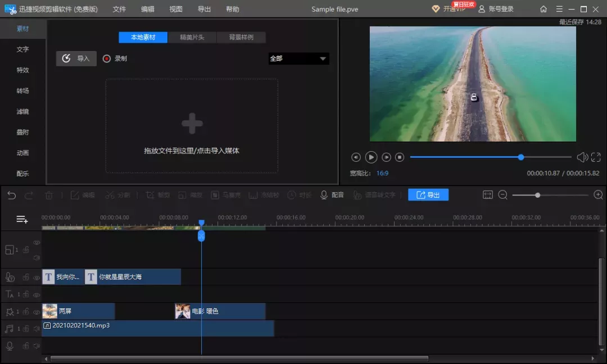
Task: Open fullscreen preview mode
Action: point(596,157)
